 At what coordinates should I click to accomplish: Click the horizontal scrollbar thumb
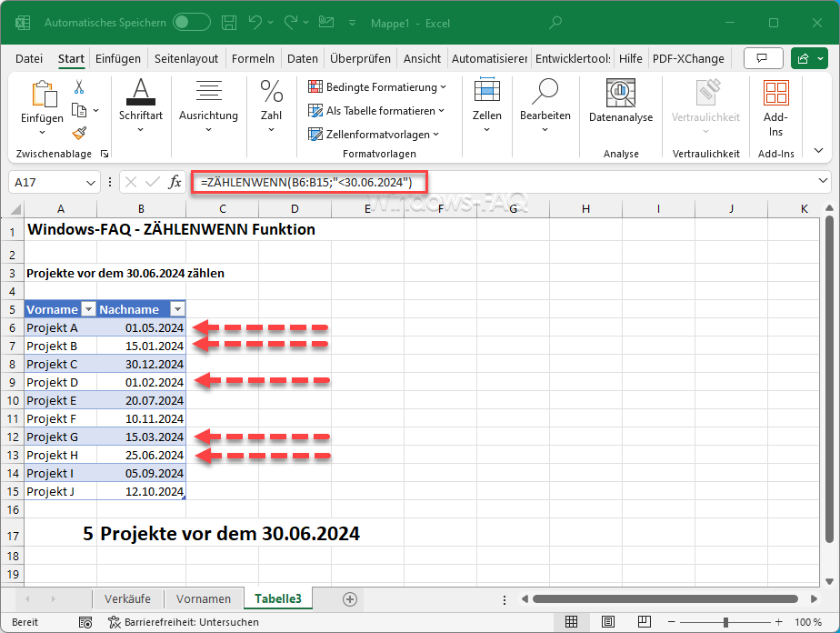click(x=665, y=598)
